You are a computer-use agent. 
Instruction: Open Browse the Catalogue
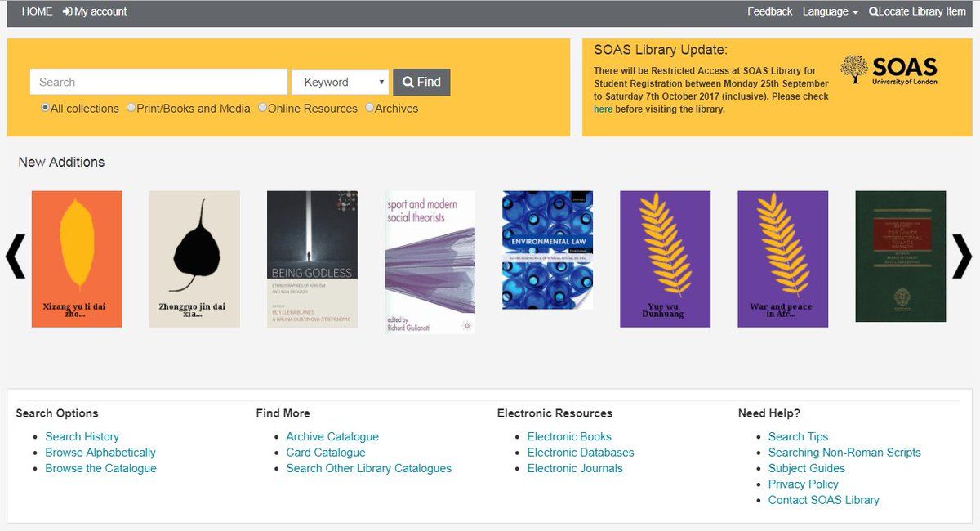101,468
